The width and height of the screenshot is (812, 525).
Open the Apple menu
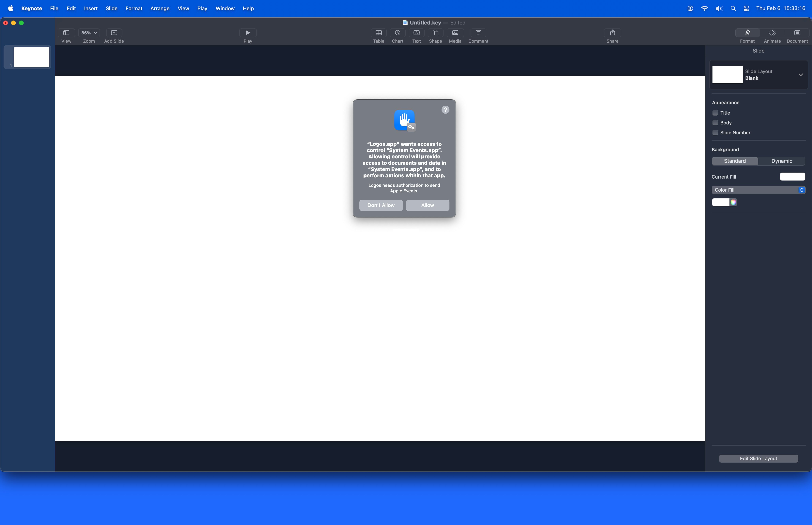click(10, 8)
